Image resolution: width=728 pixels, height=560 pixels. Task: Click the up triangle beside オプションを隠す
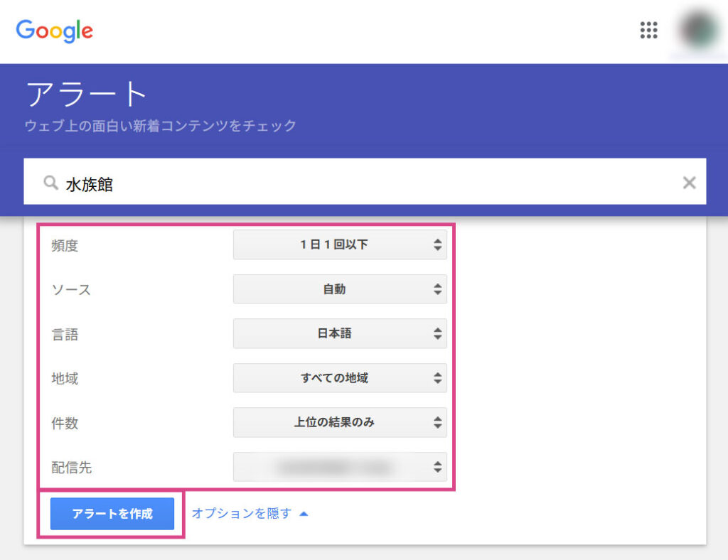pyautogui.click(x=304, y=514)
